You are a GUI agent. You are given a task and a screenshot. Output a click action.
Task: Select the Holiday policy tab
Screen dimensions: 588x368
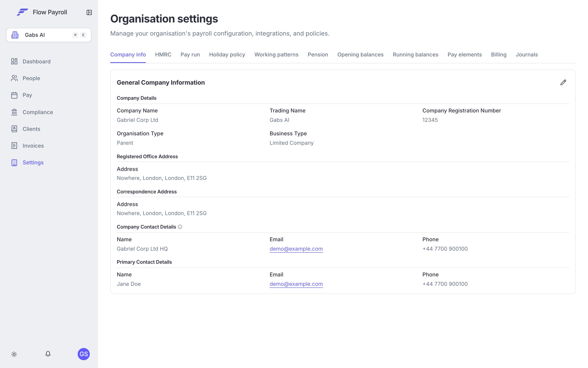[x=227, y=55]
